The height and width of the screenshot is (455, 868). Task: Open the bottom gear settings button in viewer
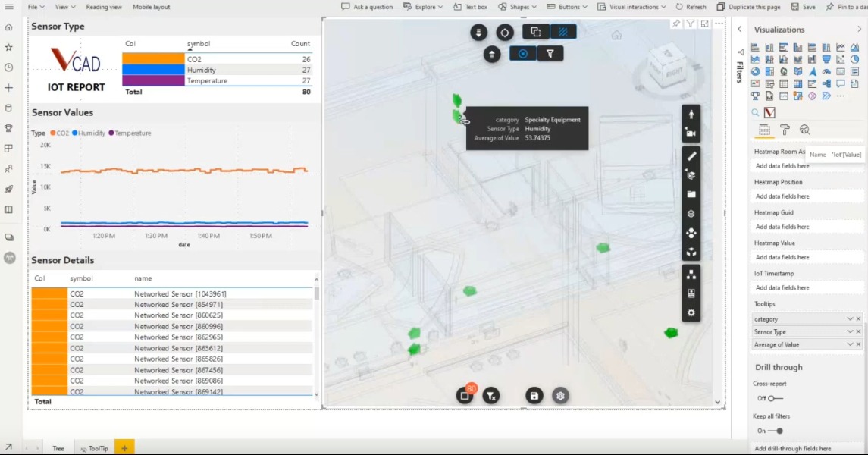(x=560, y=396)
